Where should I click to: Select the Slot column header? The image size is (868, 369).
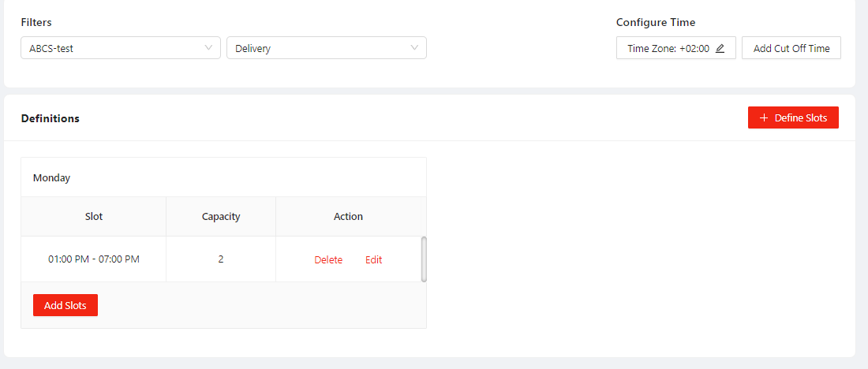pyautogui.click(x=94, y=216)
